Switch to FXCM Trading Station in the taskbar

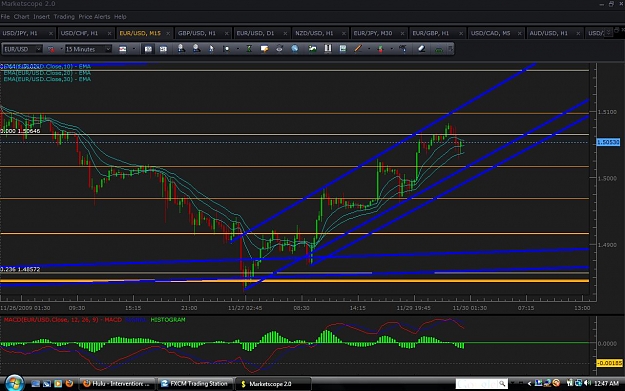(x=195, y=384)
